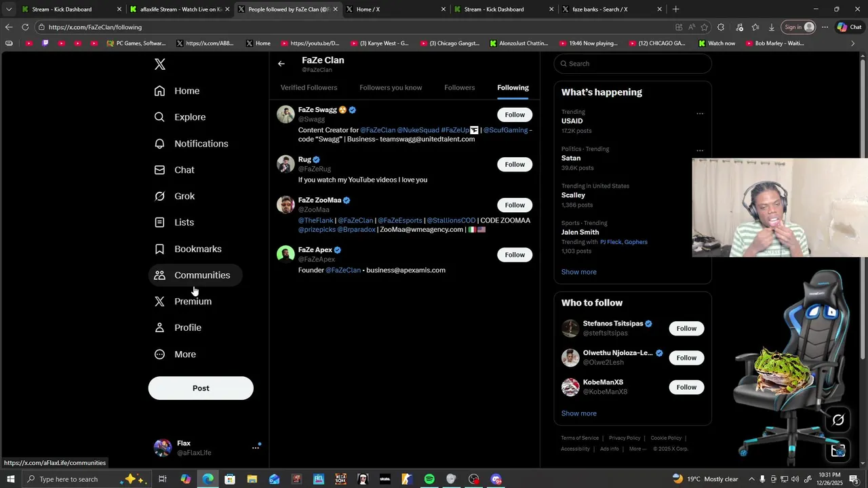868x488 pixels.
Task: Switch to the faze banks Search tab
Action: coord(612,9)
